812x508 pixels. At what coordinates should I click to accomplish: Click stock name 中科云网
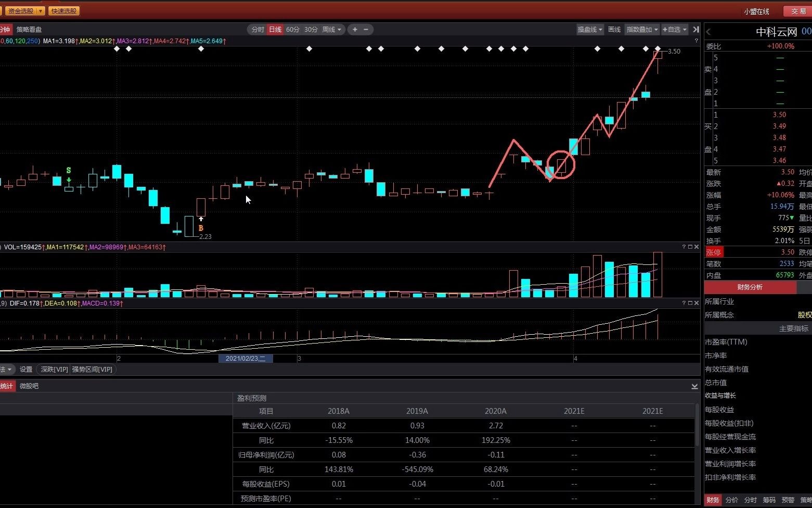point(777,32)
